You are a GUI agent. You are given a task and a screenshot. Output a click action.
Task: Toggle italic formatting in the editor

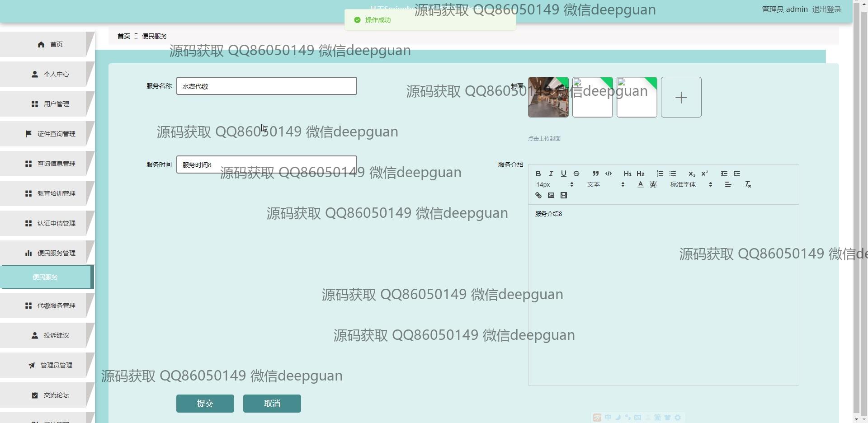coord(551,174)
